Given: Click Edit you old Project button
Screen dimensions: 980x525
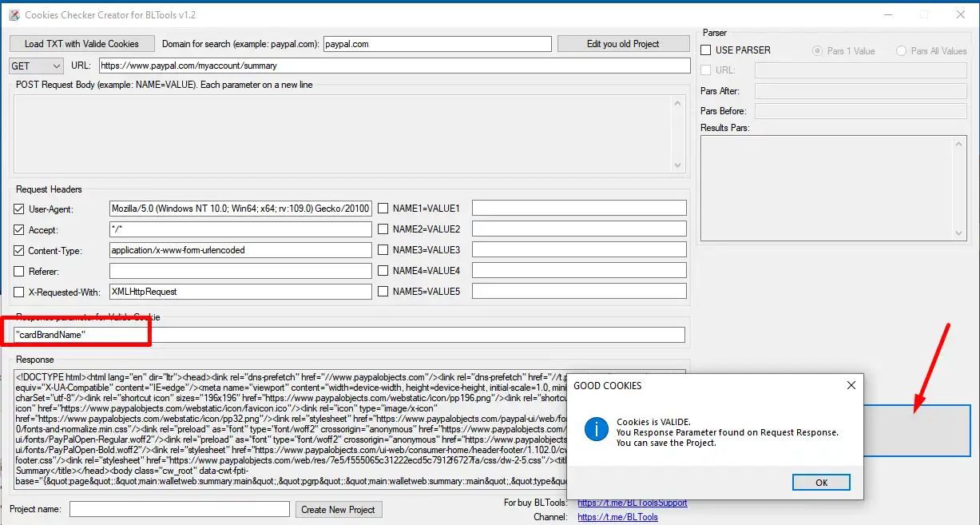Looking at the screenshot, I should pyautogui.click(x=623, y=44).
